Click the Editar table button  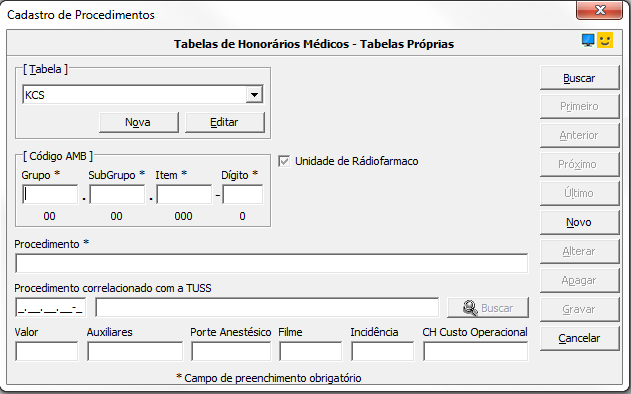[x=225, y=122]
